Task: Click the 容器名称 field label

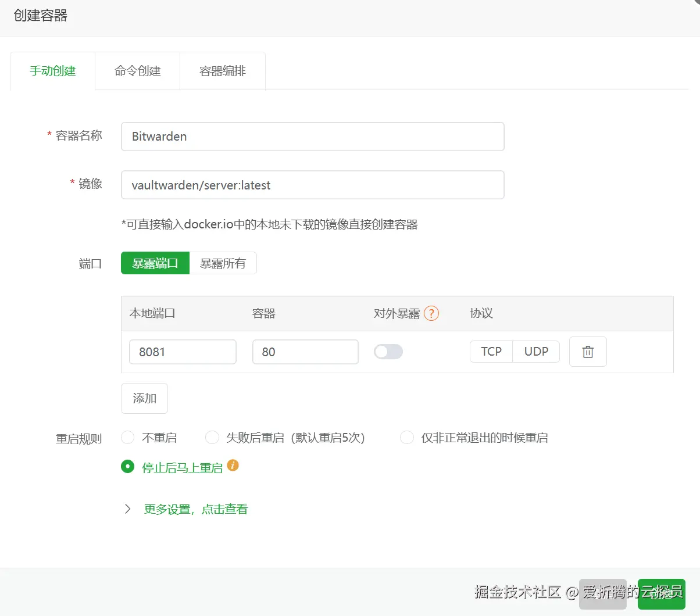Action: point(79,135)
